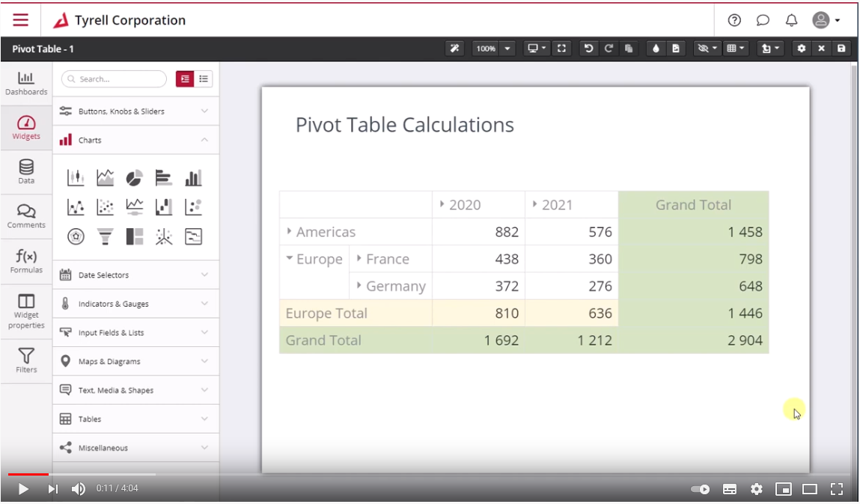Open the Data sidebar tab

[x=26, y=172]
